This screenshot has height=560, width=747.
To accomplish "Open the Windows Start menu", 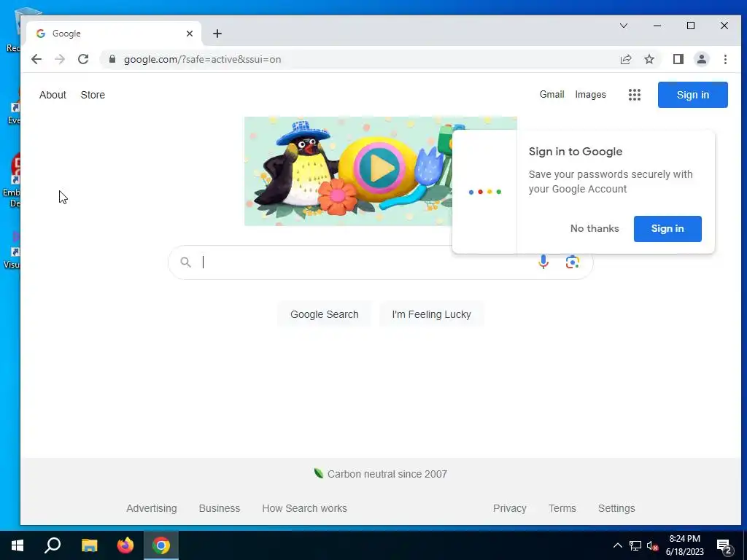I will (x=18, y=545).
